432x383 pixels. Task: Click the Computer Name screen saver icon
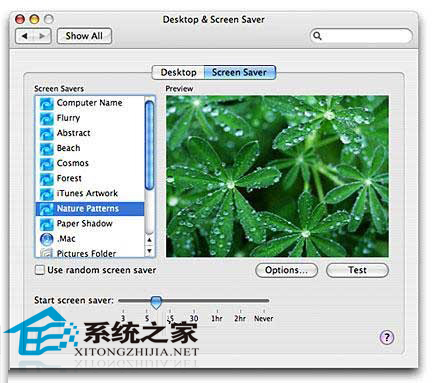(46, 103)
